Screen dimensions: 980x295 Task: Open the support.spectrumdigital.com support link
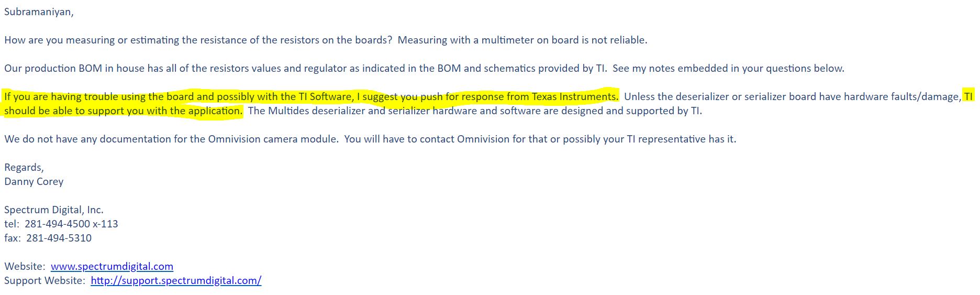[176, 280]
